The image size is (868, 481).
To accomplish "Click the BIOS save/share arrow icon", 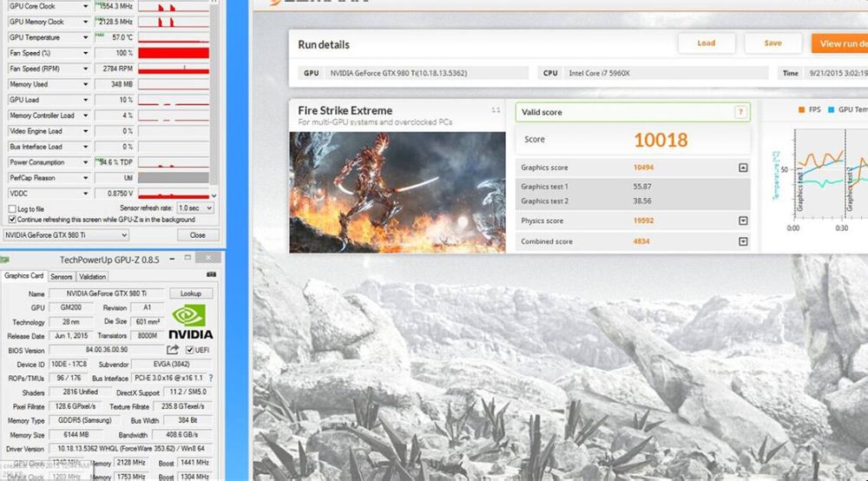I will point(173,350).
